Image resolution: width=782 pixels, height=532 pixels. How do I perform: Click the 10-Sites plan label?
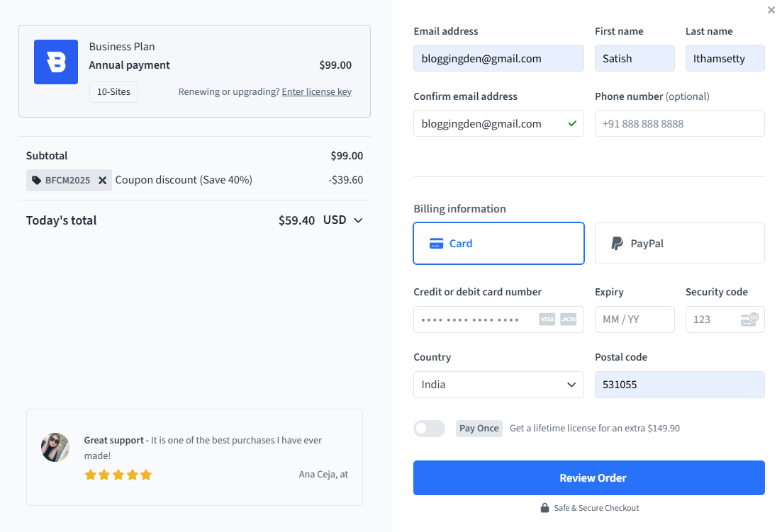[x=113, y=91]
